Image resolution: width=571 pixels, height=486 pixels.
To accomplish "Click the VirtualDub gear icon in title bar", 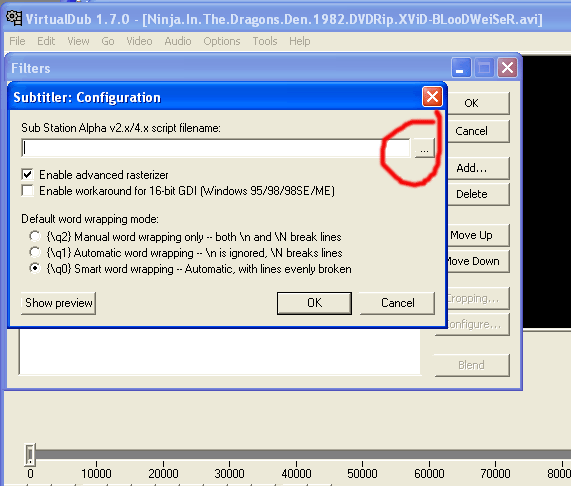I will (x=14, y=18).
